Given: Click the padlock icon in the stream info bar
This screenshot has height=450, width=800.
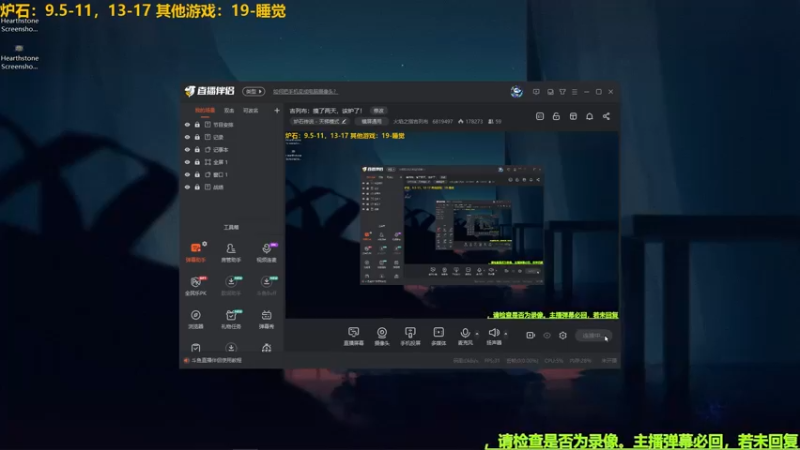Looking at the screenshot, I should coord(556,116).
